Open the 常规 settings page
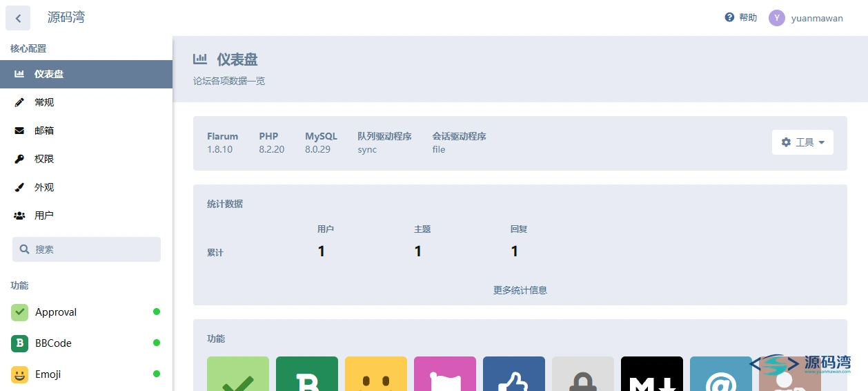This screenshot has height=391, width=868. click(86, 102)
